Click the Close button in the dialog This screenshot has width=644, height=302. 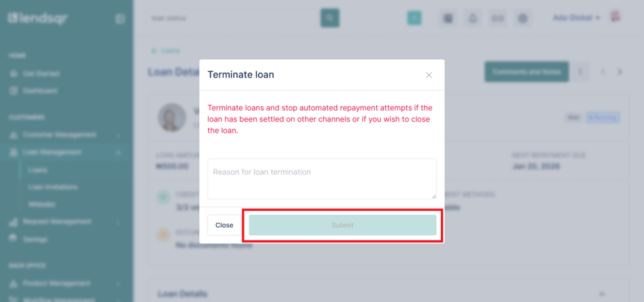pos(224,225)
